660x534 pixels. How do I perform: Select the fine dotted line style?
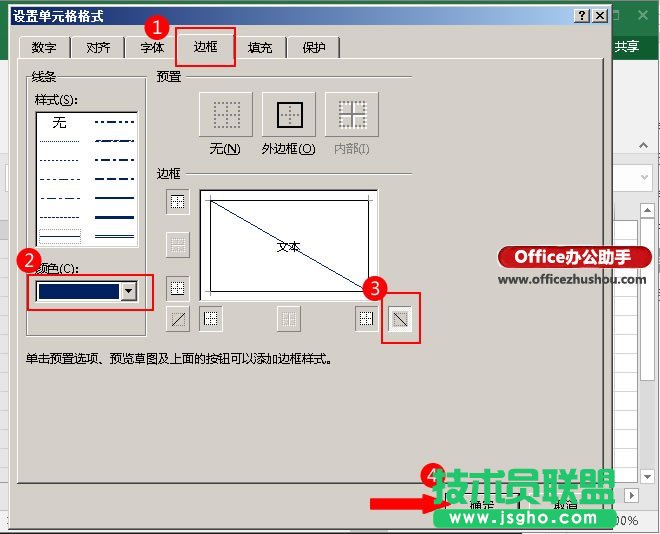pos(59,141)
